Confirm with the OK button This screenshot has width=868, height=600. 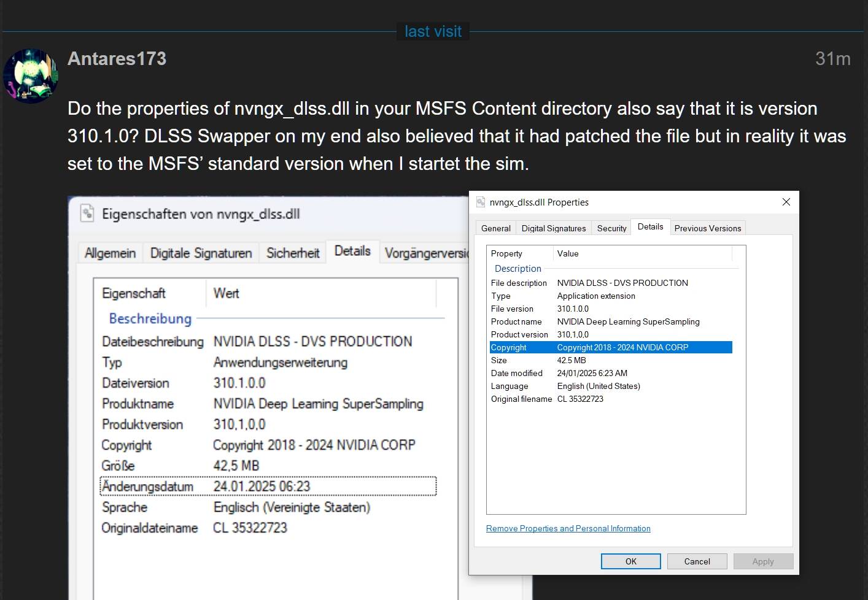coord(631,561)
